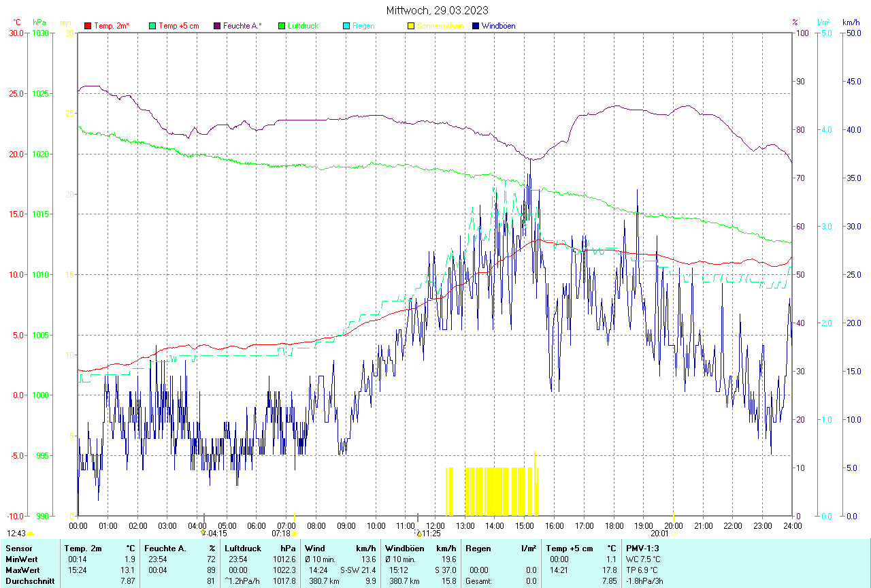Click the '07:18' sunrise time label
871x588 pixels.
coord(281,534)
